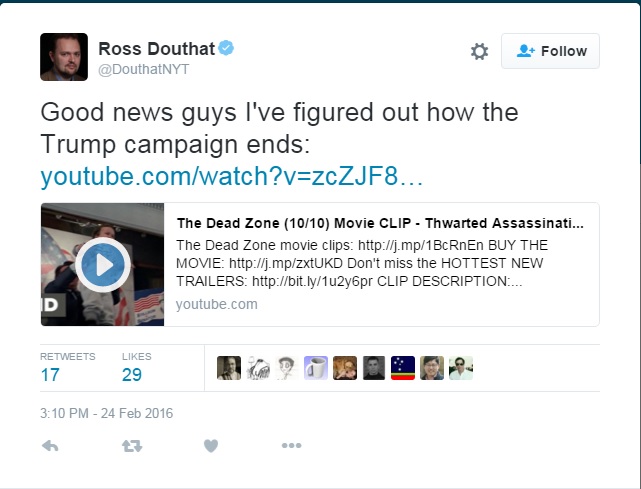Open the @DouthatNYT handle
This screenshot has height=489, width=641.
[x=143, y=69]
